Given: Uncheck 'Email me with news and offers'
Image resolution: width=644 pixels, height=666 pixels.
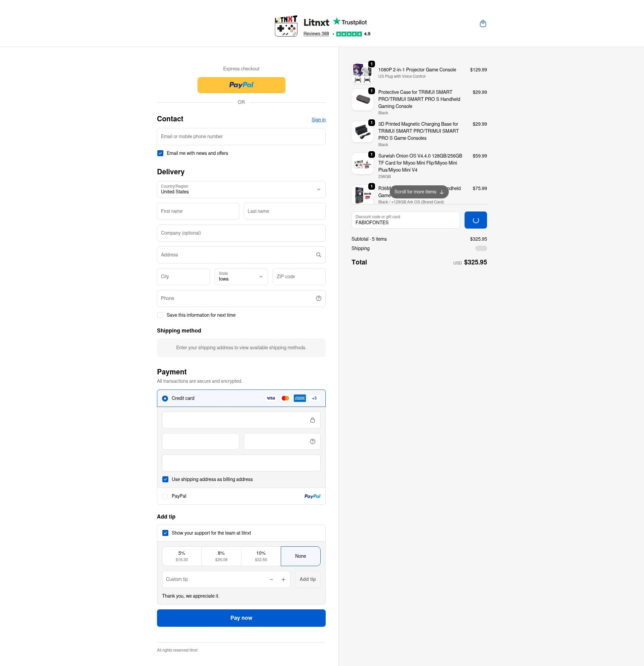Looking at the screenshot, I should pos(160,153).
